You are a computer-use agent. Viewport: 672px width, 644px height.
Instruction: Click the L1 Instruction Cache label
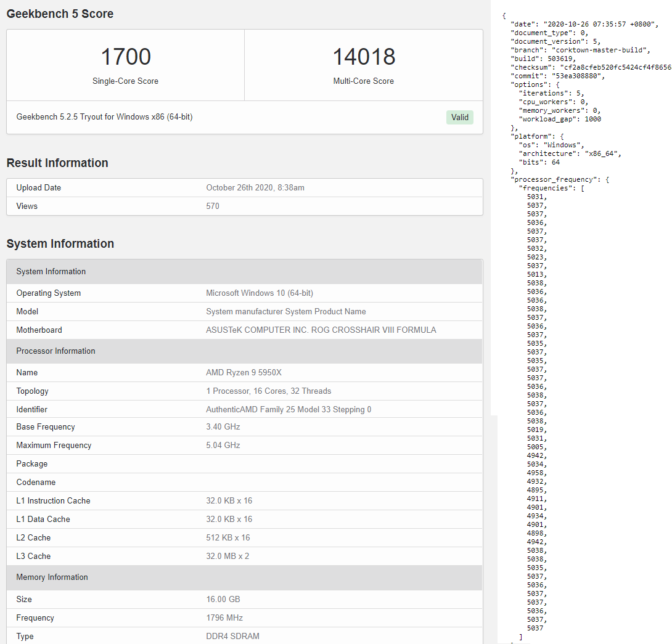(53, 500)
